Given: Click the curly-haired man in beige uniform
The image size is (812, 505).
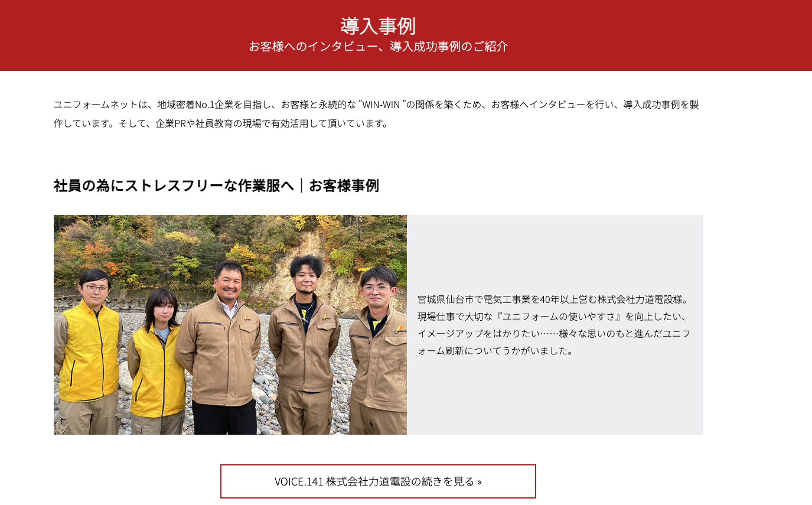Looking at the screenshot, I should pyautogui.click(x=304, y=346).
